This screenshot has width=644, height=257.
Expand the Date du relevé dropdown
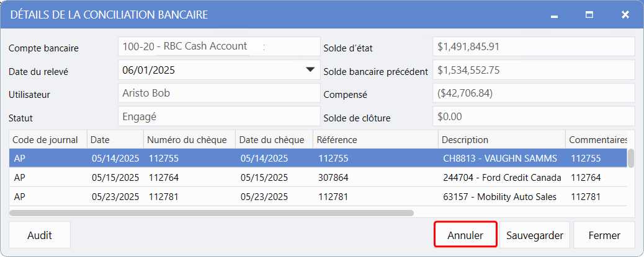coord(311,70)
